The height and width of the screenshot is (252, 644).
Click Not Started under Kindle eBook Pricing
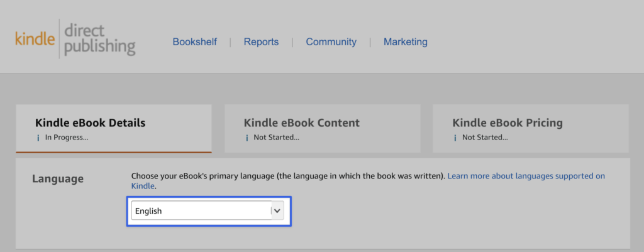click(x=485, y=138)
